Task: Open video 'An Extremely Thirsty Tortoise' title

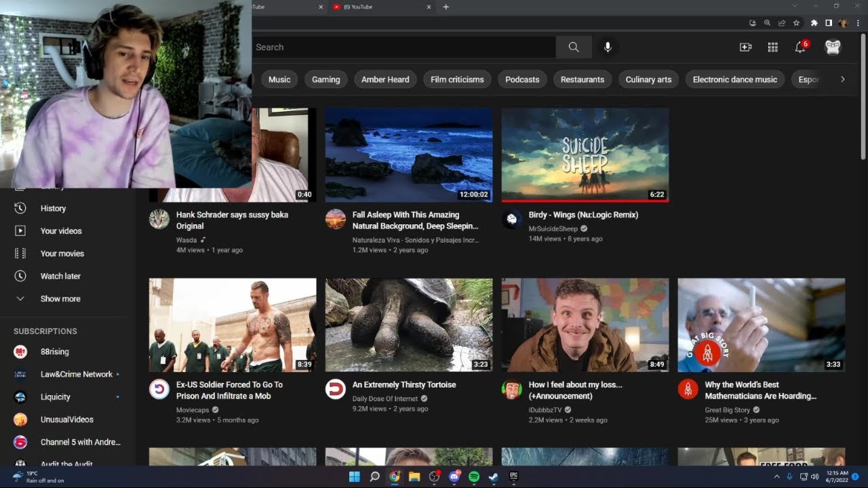Action: point(404,384)
